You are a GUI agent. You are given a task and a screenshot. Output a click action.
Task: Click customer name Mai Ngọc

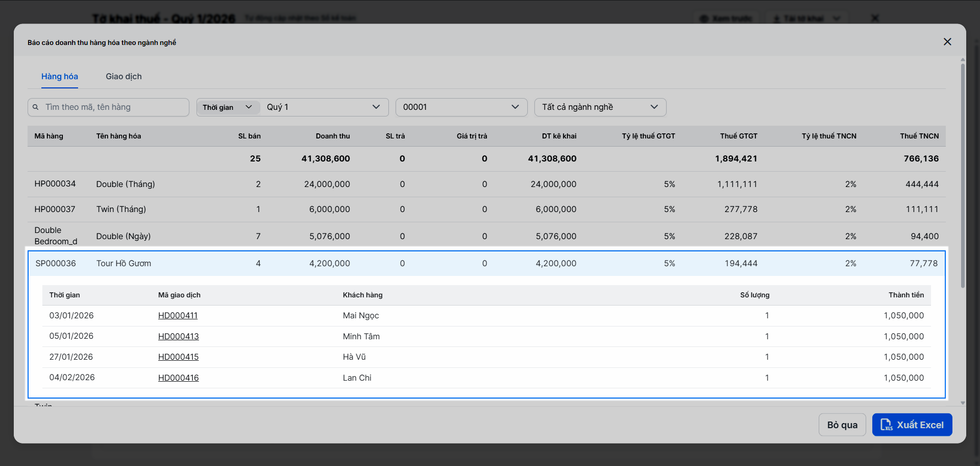click(361, 316)
